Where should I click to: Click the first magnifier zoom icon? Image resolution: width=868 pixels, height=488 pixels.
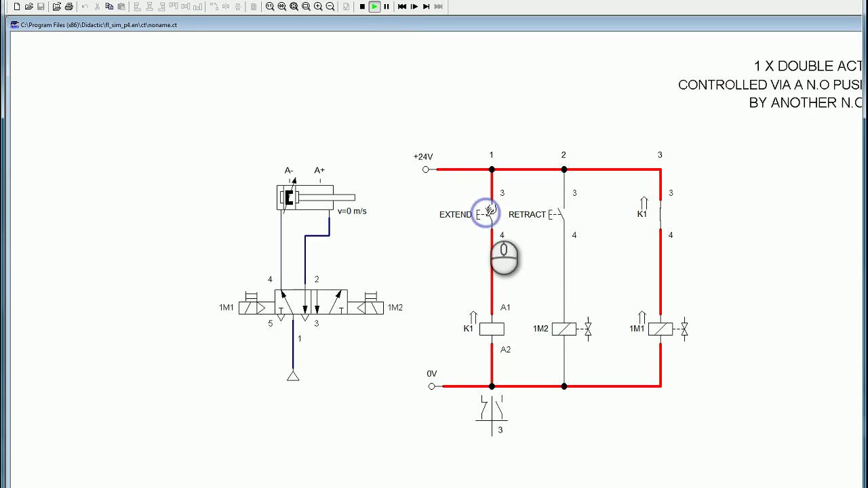click(270, 7)
